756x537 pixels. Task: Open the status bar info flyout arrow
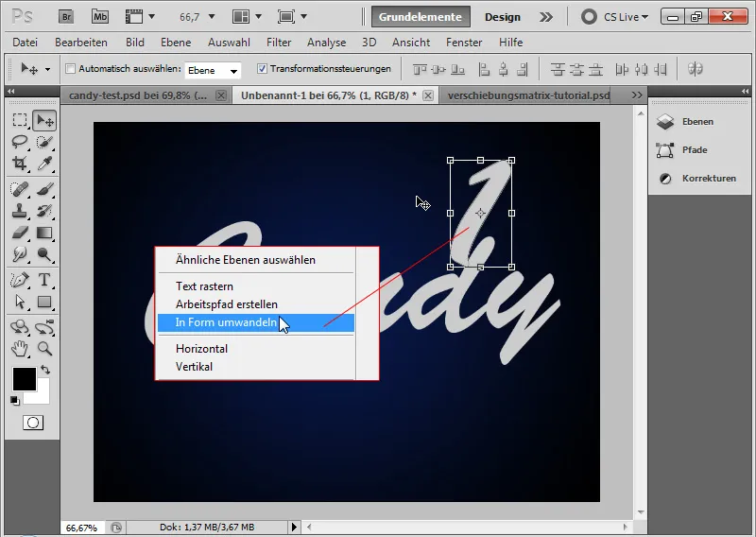294,527
